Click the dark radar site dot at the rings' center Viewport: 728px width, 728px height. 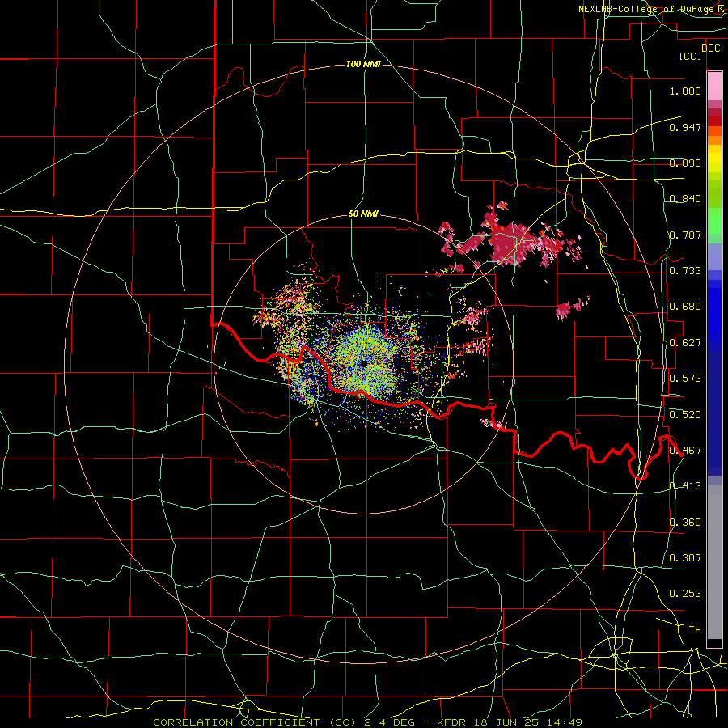[x=363, y=363]
